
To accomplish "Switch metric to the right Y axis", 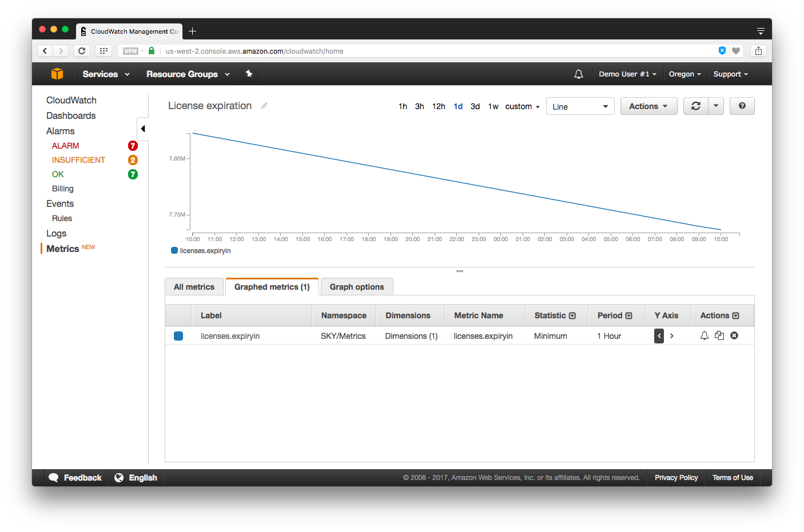I will [x=672, y=336].
